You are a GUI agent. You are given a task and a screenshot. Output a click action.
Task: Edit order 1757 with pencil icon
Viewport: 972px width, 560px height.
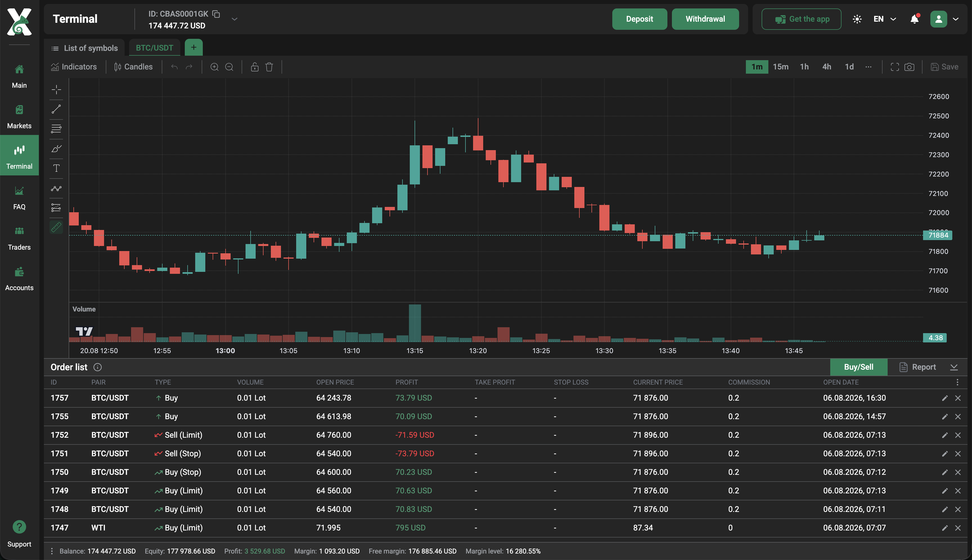944,398
